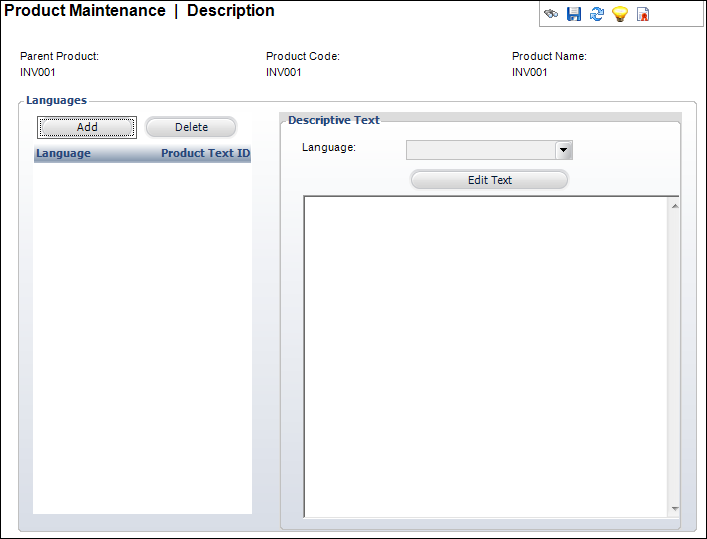
Task: Click the document report icon with red seal
Action: [643, 14]
